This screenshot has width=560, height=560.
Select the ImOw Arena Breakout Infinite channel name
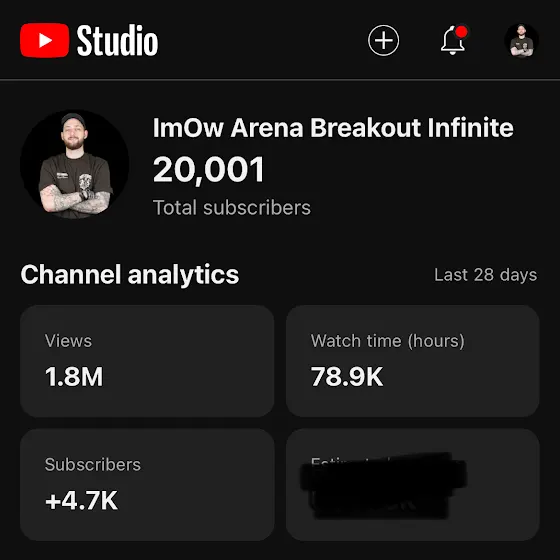(333, 128)
